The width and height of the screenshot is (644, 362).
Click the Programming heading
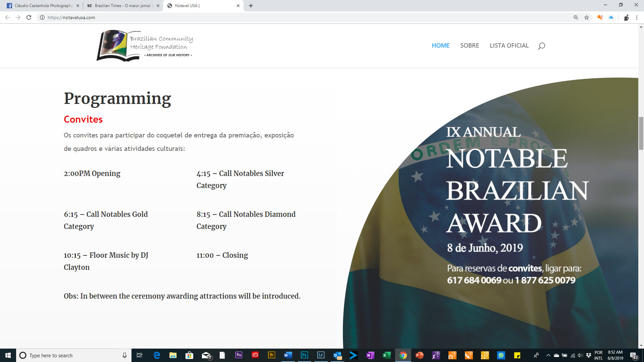117,99
